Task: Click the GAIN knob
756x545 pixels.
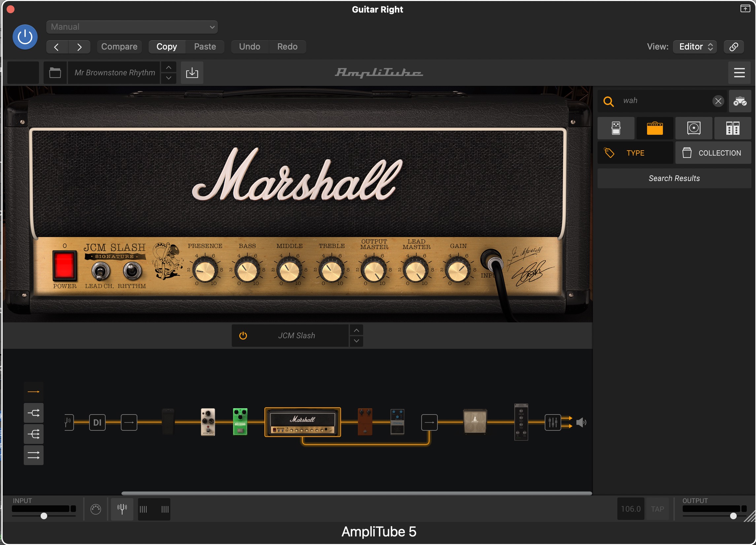Action: coord(458,270)
